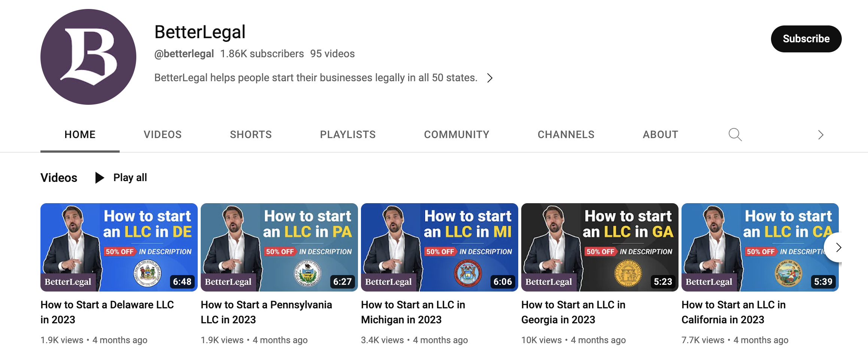The width and height of the screenshot is (868, 357).
Task: Click title 'How to Start a Pennsylvania LLC in 2023'
Action: pyautogui.click(x=267, y=312)
